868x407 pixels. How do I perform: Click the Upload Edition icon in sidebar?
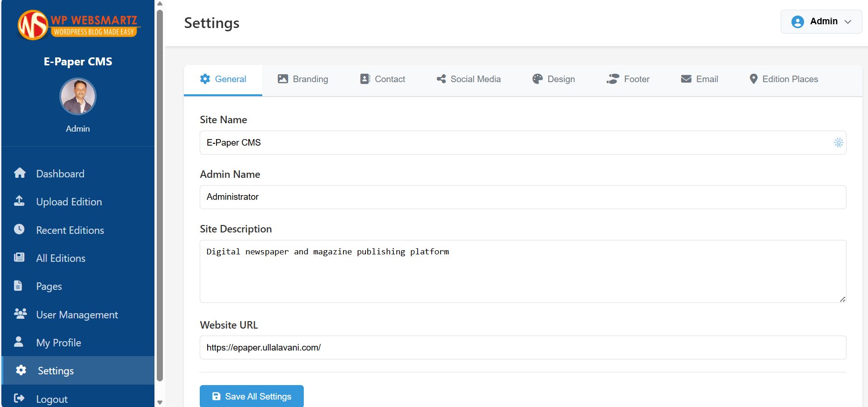pyautogui.click(x=19, y=201)
